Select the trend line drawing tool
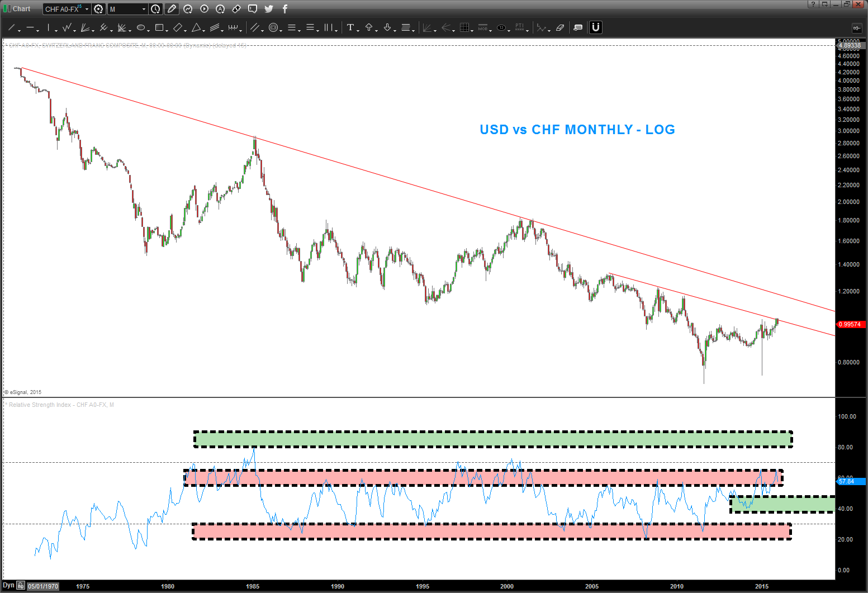868x593 pixels. [11, 27]
